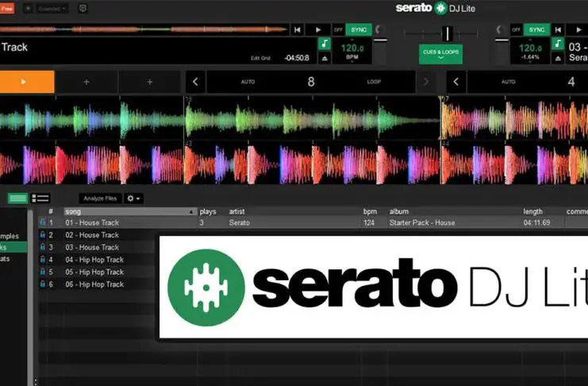Click the right deck pitch fader
The height and width of the screenshot is (386, 588).
pyautogui.click(x=501, y=41)
